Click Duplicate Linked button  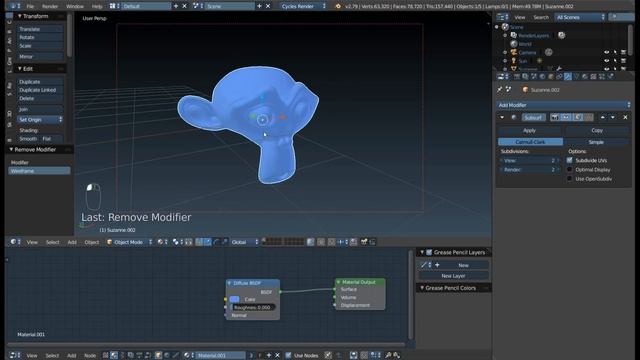click(x=40, y=90)
